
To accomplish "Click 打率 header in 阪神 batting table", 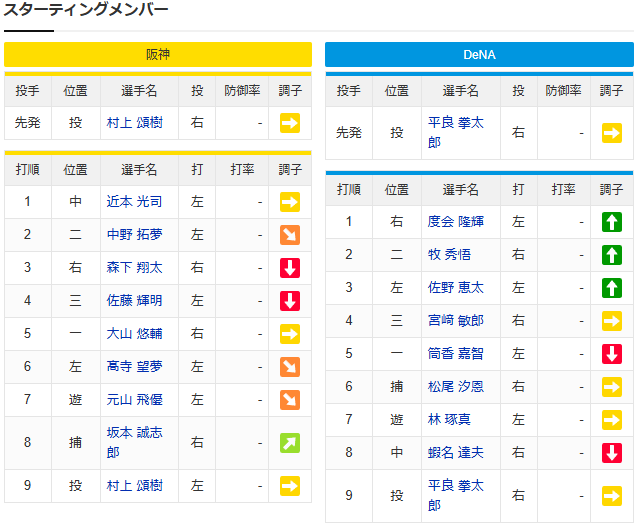I will pyautogui.click(x=242, y=169).
